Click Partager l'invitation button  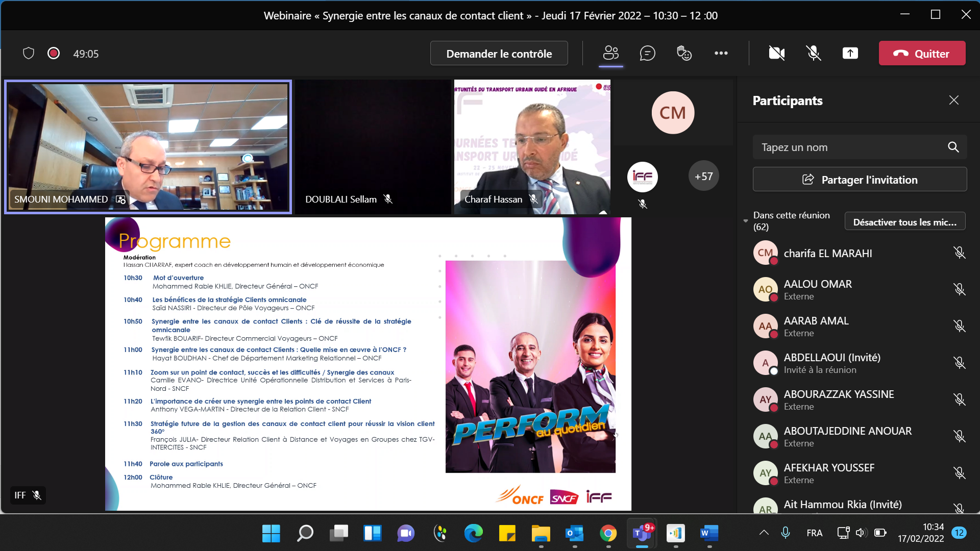(x=860, y=180)
